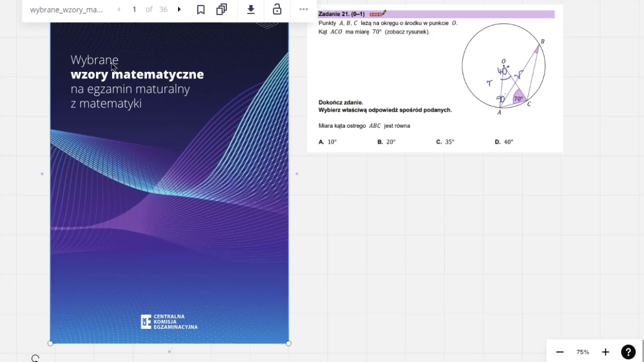The image size is (644, 362).
Task: Download the PDF file
Action: [251, 10]
